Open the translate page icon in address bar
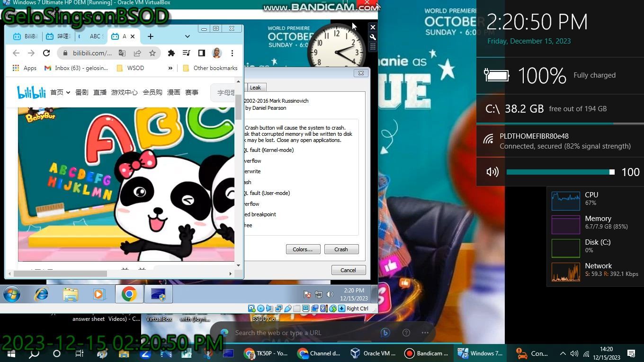 (122, 53)
